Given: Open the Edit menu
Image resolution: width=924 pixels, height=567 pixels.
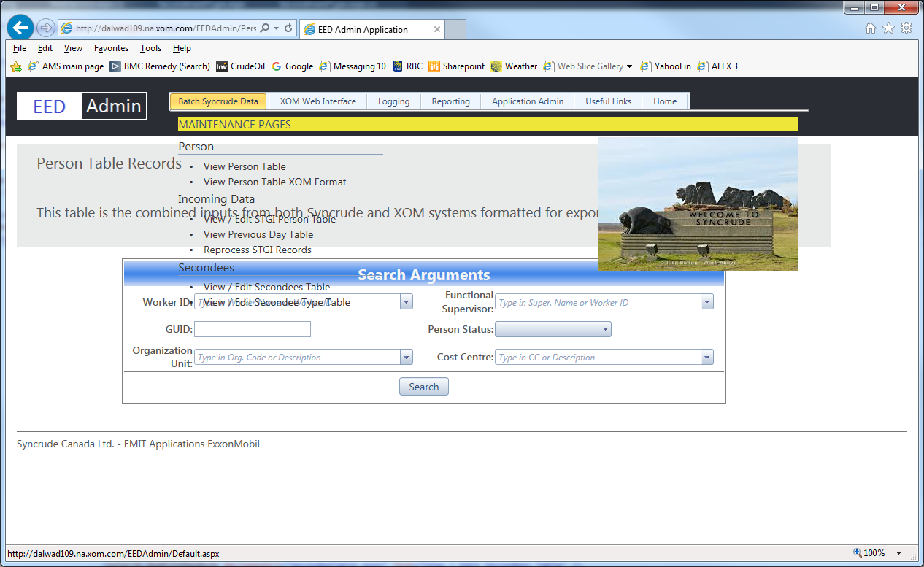Looking at the screenshot, I should pyautogui.click(x=45, y=48).
